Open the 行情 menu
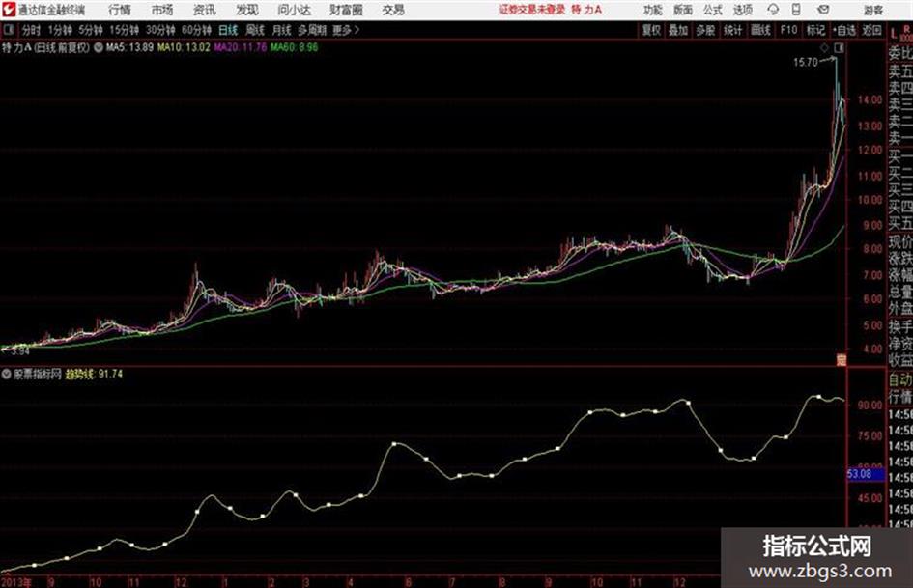Viewport: 913px width, 588px height. [x=120, y=10]
